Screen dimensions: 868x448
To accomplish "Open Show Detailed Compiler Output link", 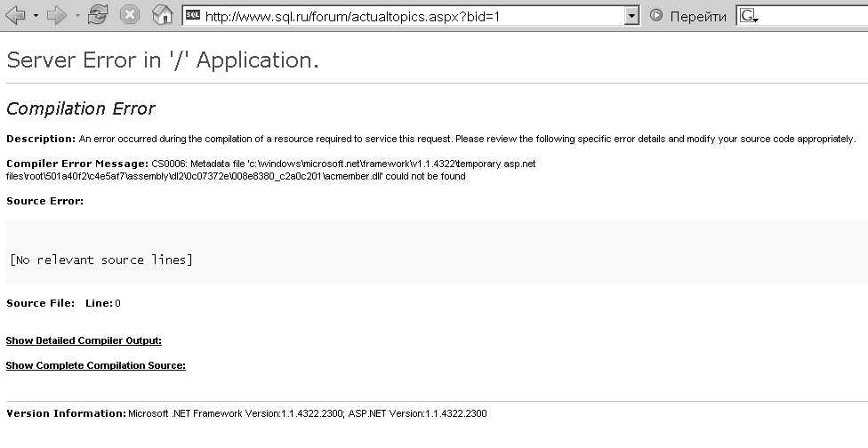I will click(84, 340).
